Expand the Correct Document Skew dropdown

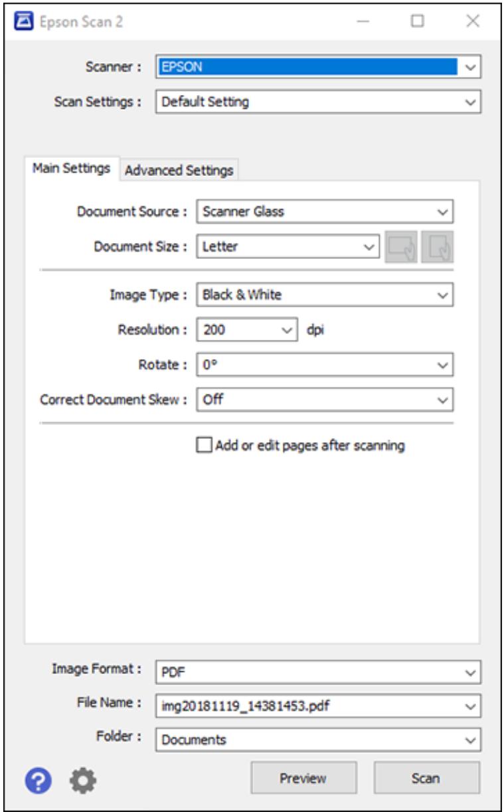coord(325,400)
